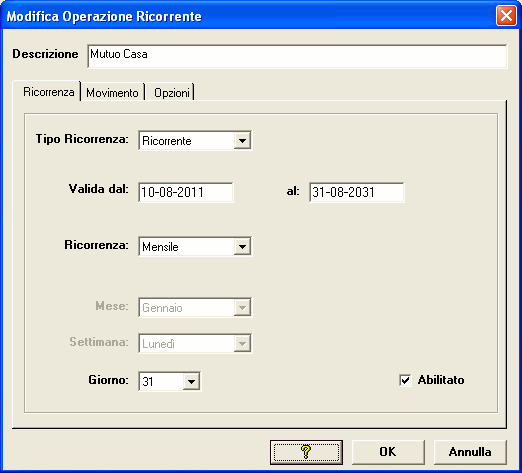Switch to the Opzioni tab
The height and width of the screenshot is (473, 522).
click(172, 92)
